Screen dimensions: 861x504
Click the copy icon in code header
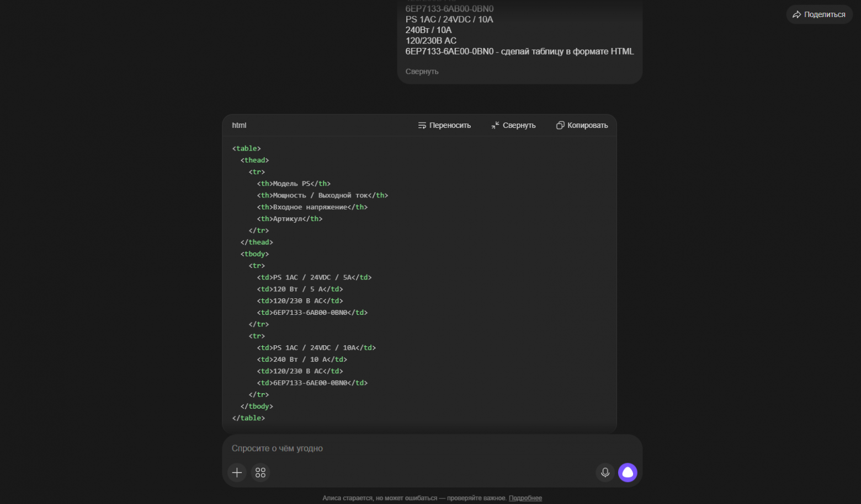pos(560,126)
